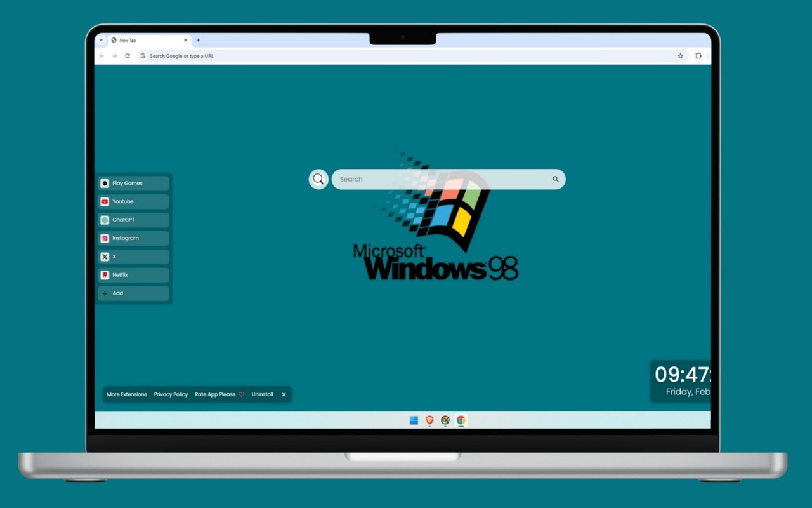Click the clock widget showing 09:47
The height and width of the screenshot is (508, 812).
tap(681, 381)
